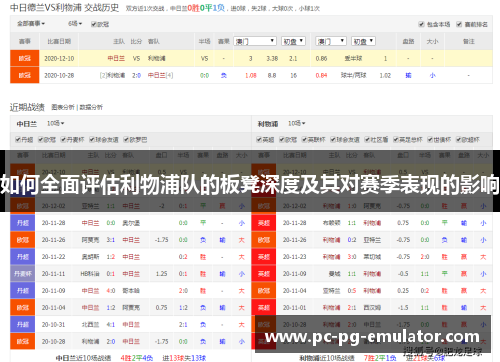Click 欧冠 badge in 2020-10-28 head-to-head row
Screen dimensions: 500x362
pyautogui.click(x=25, y=75)
